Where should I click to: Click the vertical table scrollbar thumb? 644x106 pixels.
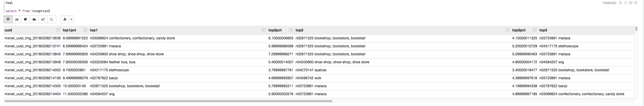pyautogui.click(x=636, y=29)
